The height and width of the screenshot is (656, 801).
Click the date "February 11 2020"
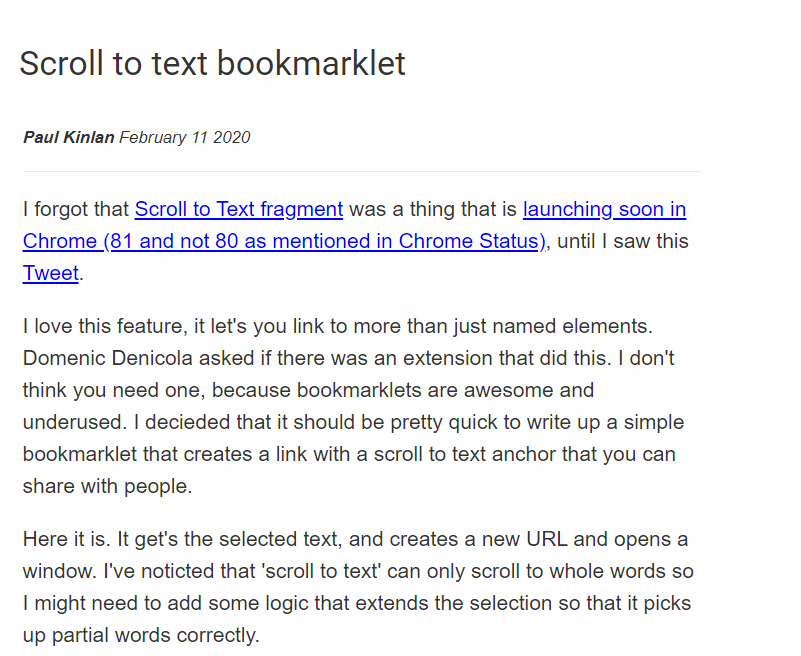184,137
